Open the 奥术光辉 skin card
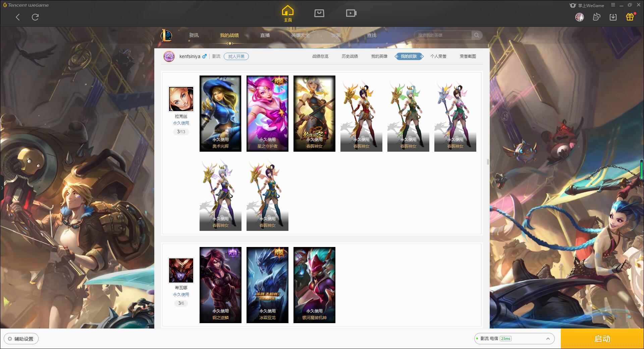644x349 pixels. coord(220,113)
